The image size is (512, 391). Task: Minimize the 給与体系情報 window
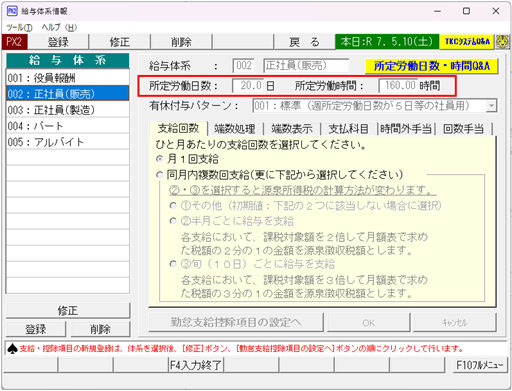coord(437,11)
